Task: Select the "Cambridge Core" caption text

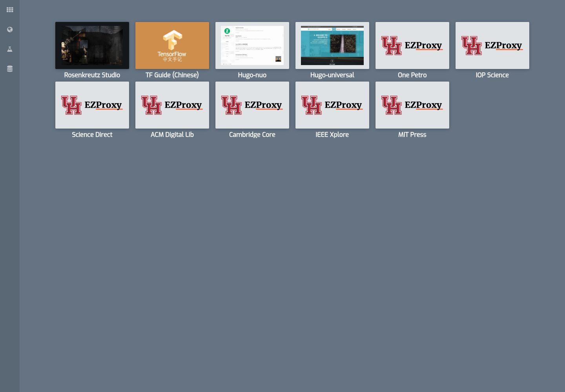Action: point(252,134)
